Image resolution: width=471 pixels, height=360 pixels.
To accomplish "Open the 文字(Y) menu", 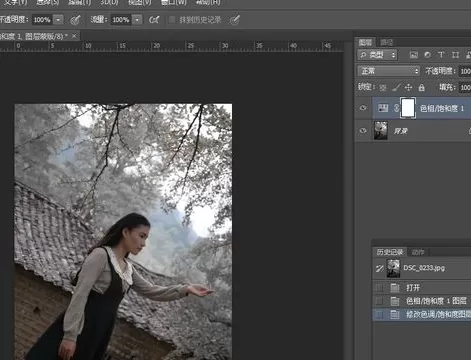I will [15, 2].
